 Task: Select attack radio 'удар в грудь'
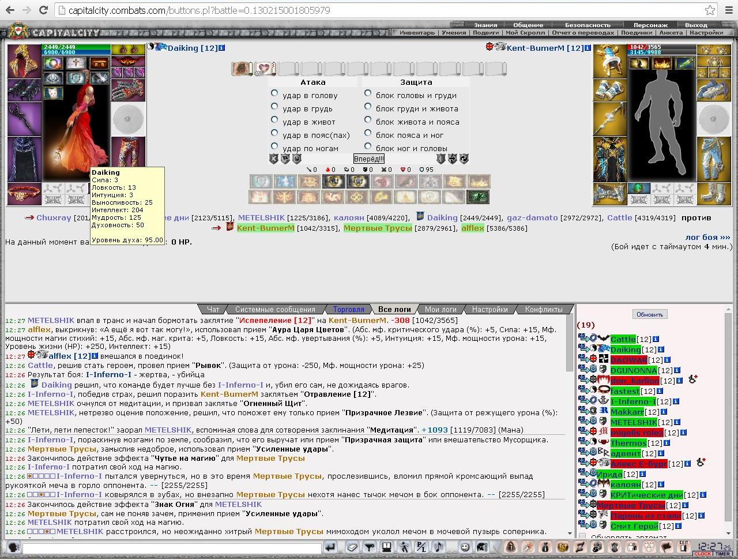[274, 107]
